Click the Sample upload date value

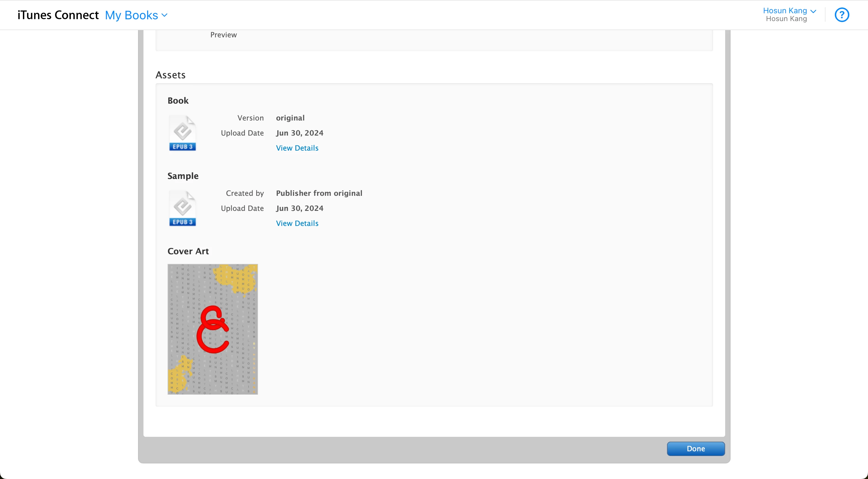point(299,208)
